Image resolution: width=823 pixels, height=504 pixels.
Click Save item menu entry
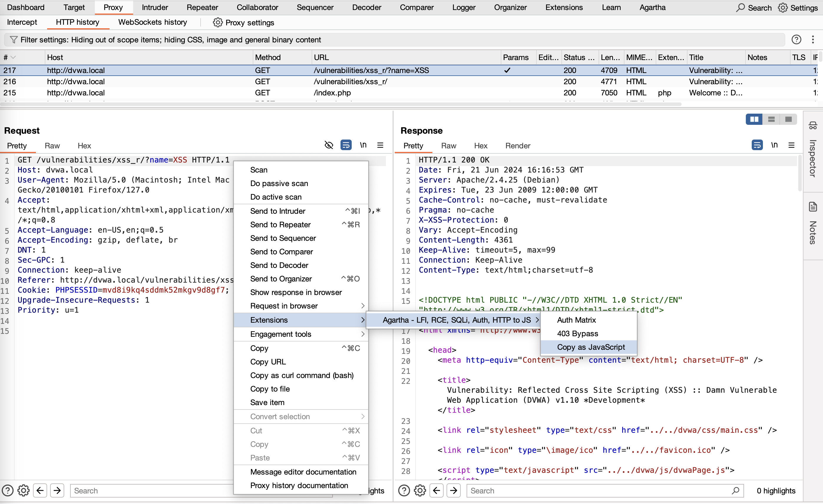click(301, 402)
